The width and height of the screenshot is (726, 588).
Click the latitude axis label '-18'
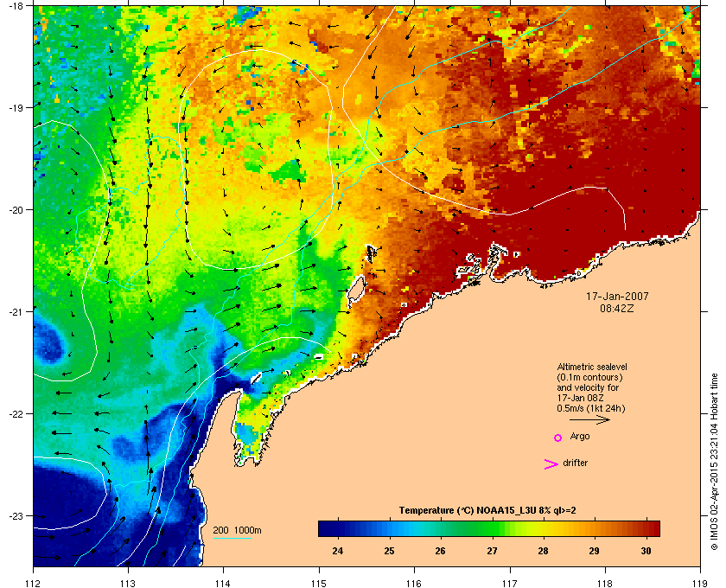click(x=16, y=5)
